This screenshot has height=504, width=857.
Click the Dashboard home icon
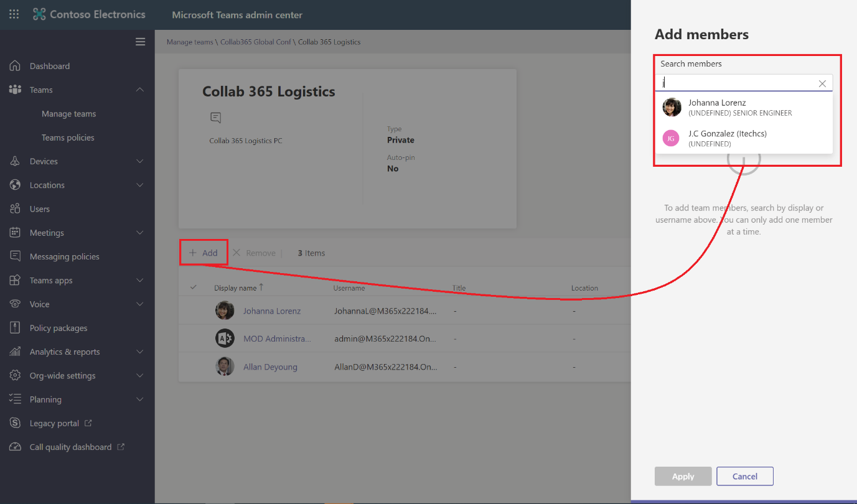16,66
